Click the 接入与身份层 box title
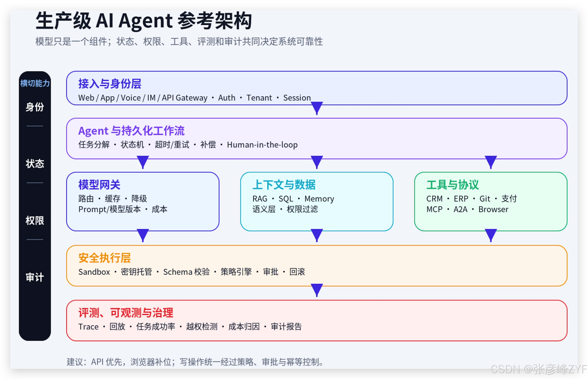 point(110,84)
